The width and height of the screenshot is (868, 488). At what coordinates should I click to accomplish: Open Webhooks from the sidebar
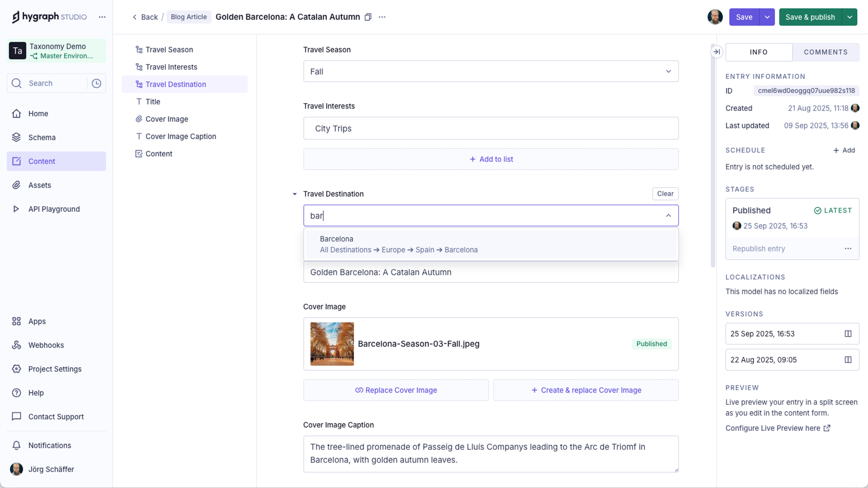46,345
